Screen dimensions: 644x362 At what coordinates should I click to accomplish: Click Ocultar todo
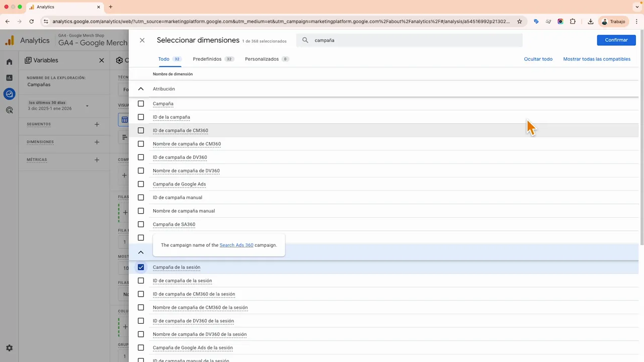538,59
